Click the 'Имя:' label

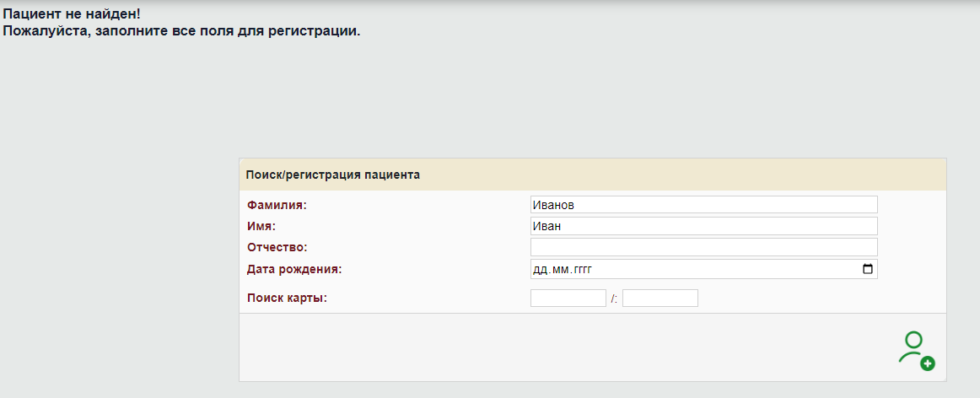coord(261,226)
